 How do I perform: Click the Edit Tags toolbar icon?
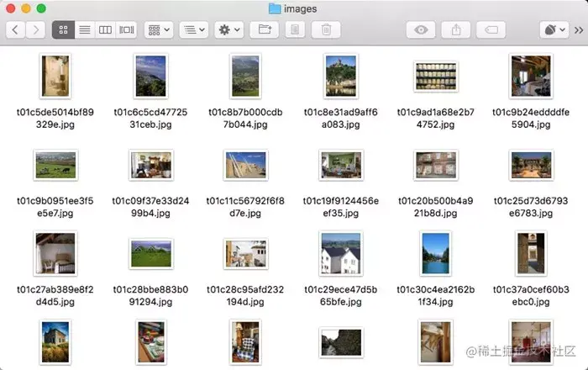tap(491, 29)
